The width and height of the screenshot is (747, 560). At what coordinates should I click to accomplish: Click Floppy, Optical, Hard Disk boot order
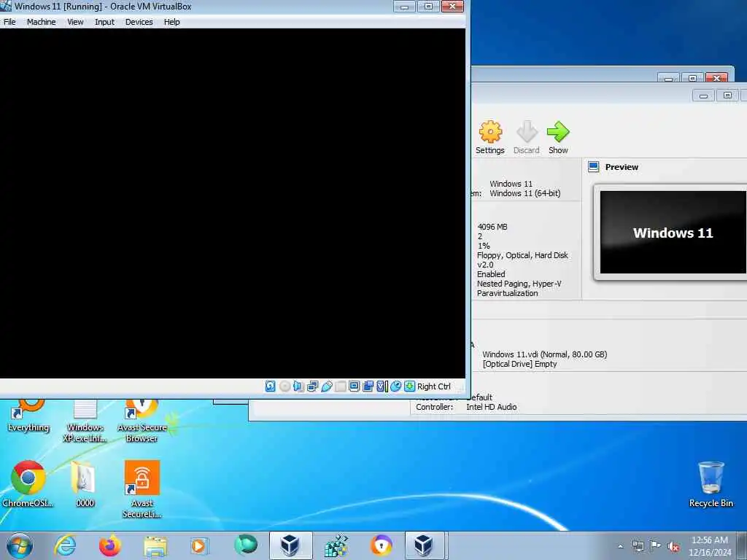pyautogui.click(x=522, y=255)
